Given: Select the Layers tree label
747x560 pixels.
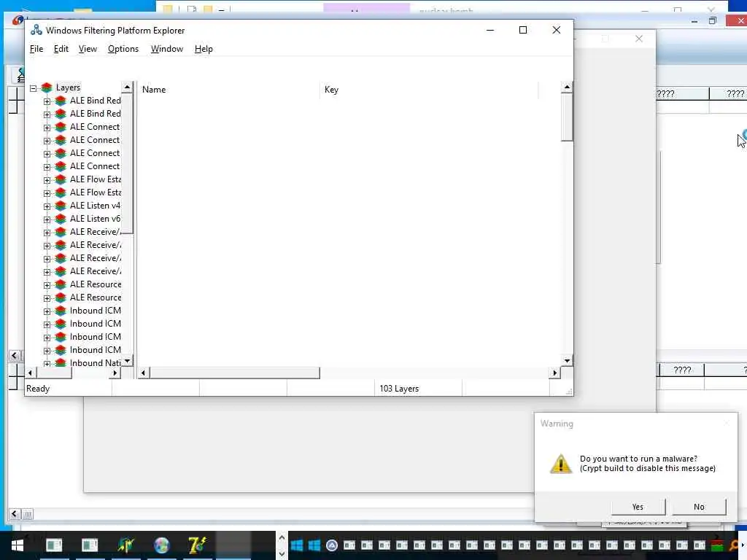Looking at the screenshot, I should 68,87.
